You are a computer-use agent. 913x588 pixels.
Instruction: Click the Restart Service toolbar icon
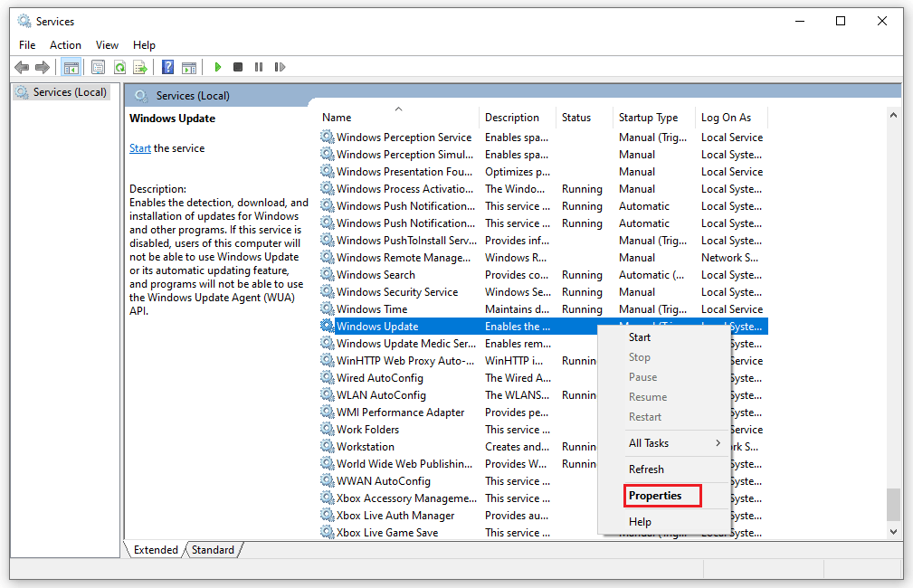coord(280,66)
